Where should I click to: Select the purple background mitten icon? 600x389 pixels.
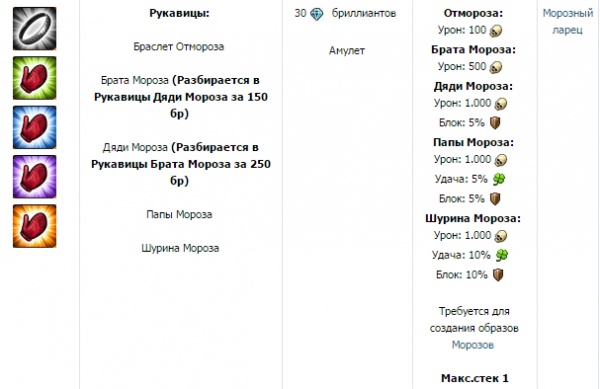point(34,177)
